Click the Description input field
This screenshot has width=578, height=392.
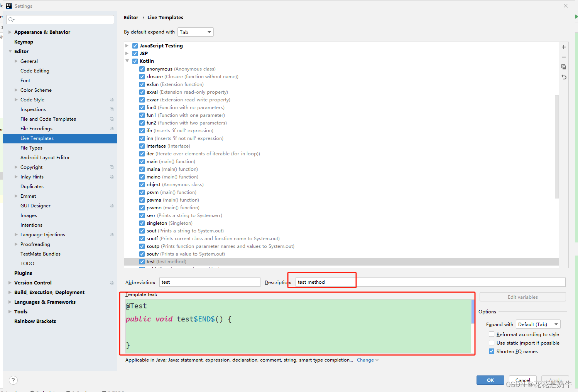pyautogui.click(x=431, y=282)
